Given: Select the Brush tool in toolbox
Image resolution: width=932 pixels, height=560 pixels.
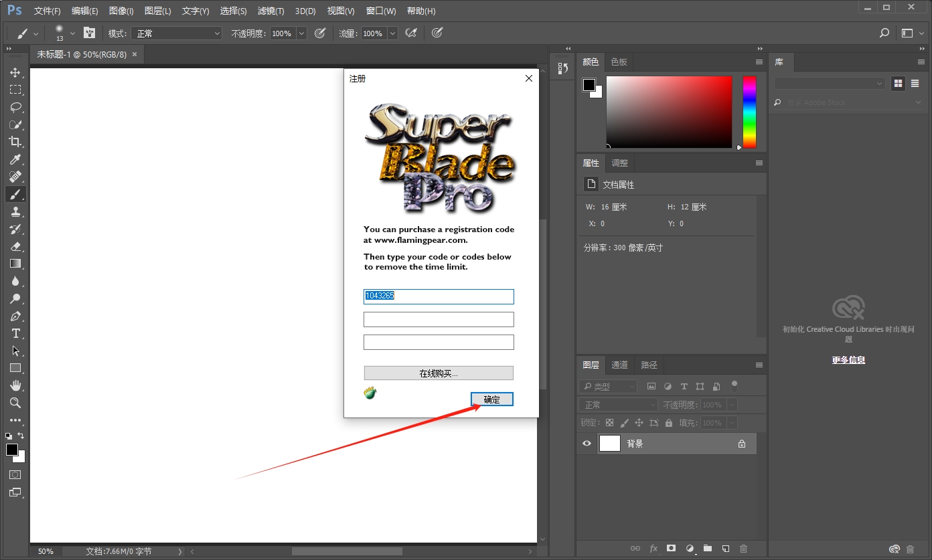Looking at the screenshot, I should [15, 194].
